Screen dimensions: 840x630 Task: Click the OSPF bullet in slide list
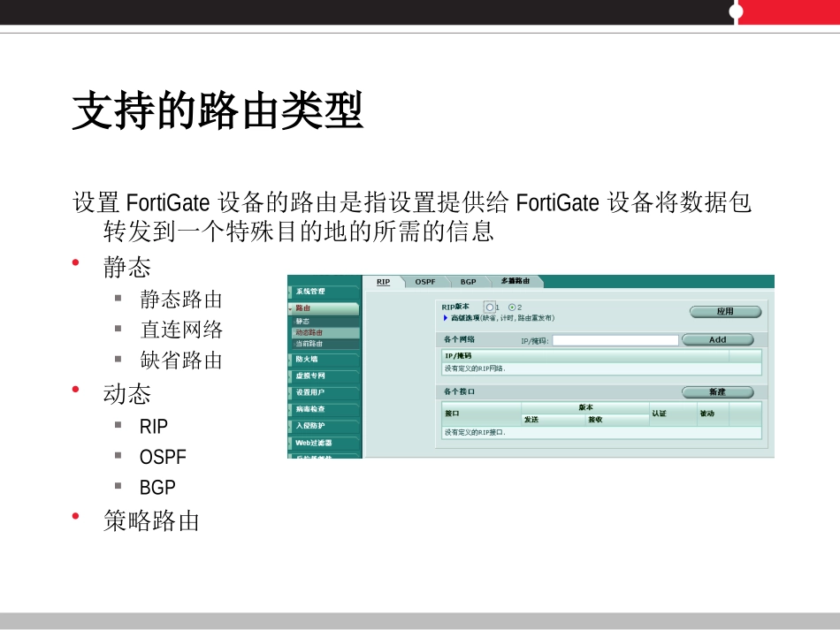(163, 457)
